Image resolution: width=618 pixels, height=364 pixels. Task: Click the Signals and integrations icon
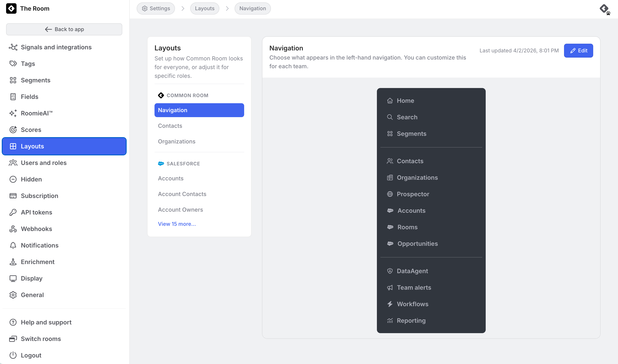coord(13,47)
